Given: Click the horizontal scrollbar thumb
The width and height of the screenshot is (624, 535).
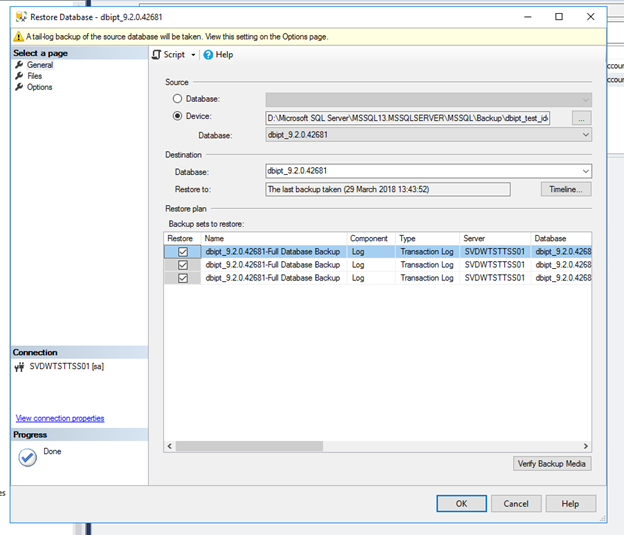Looking at the screenshot, I should tap(250, 446).
